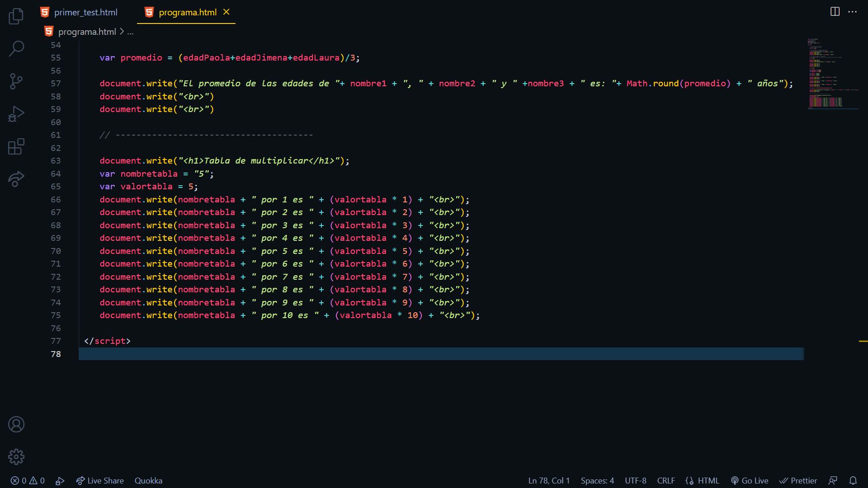Close the programa.html tab

(x=226, y=12)
